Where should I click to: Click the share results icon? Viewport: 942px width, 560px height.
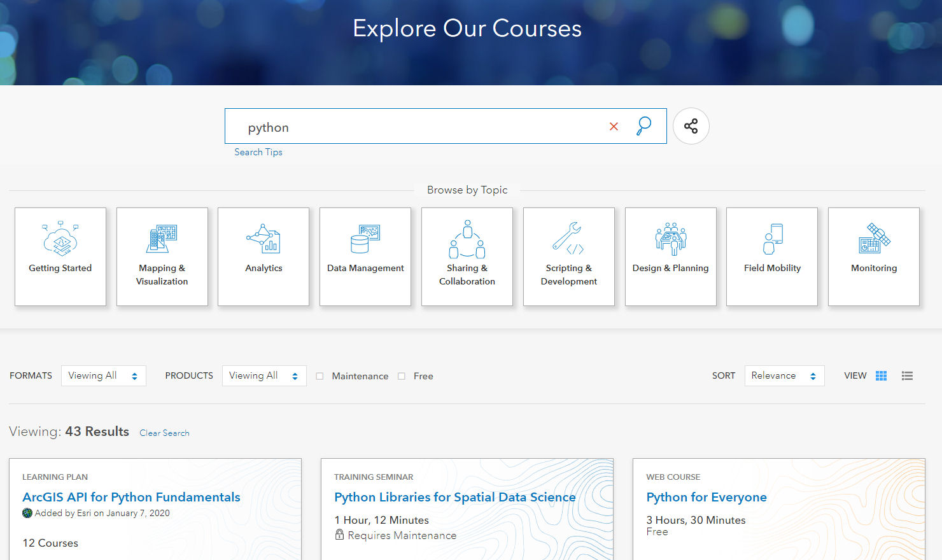[691, 126]
